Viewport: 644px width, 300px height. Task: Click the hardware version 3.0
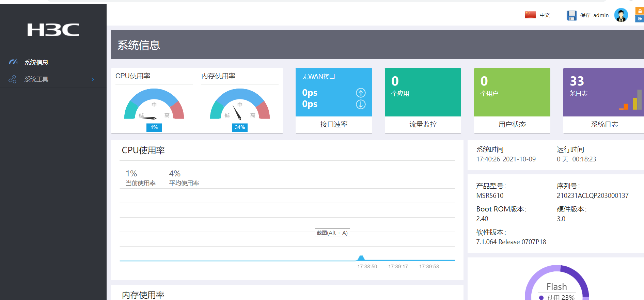coord(561,219)
